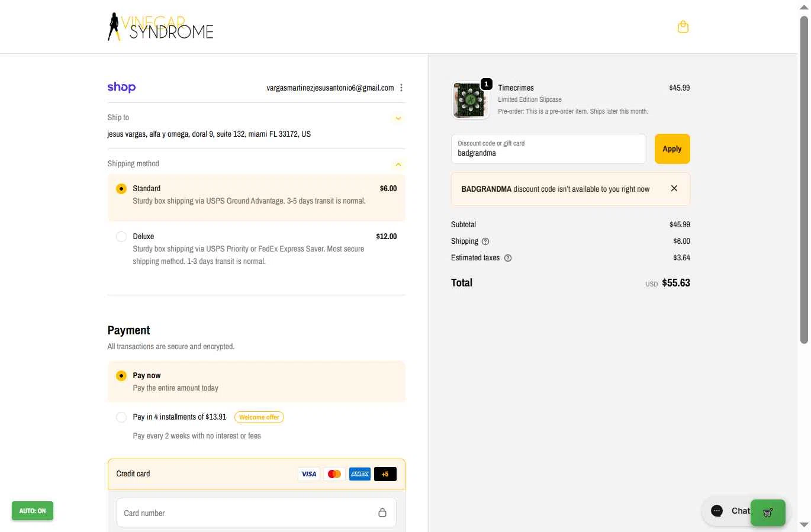
Task: Click the lock icon in Card number field
Action: [382, 512]
